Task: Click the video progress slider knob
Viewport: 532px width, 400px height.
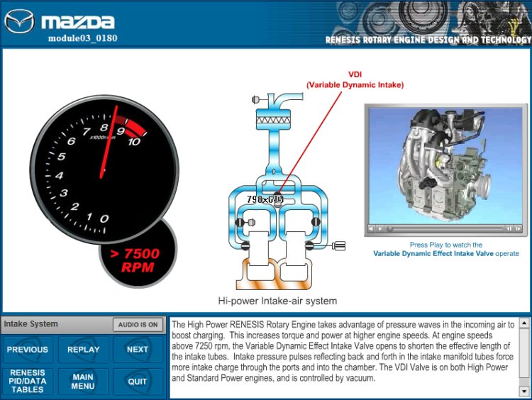Action: (x=390, y=228)
